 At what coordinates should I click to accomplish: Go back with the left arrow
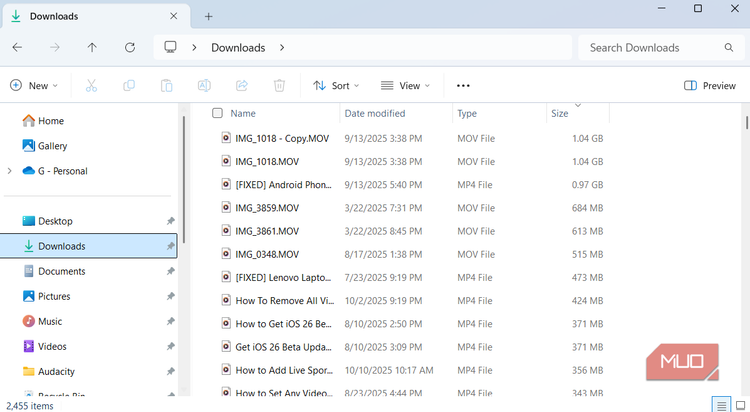pyautogui.click(x=17, y=47)
